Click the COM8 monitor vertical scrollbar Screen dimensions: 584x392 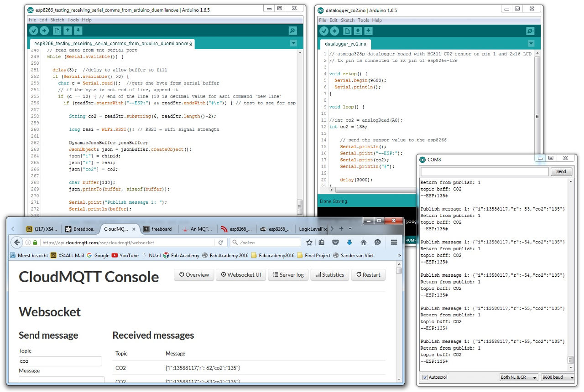[x=571, y=275]
